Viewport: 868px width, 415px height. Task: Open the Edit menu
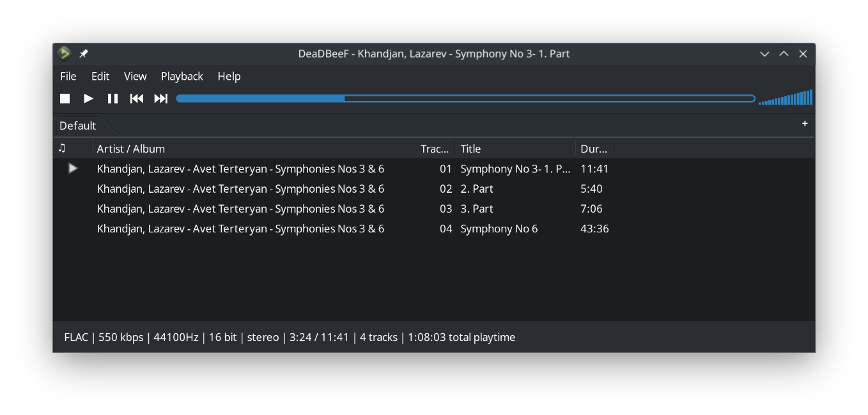[x=100, y=76]
